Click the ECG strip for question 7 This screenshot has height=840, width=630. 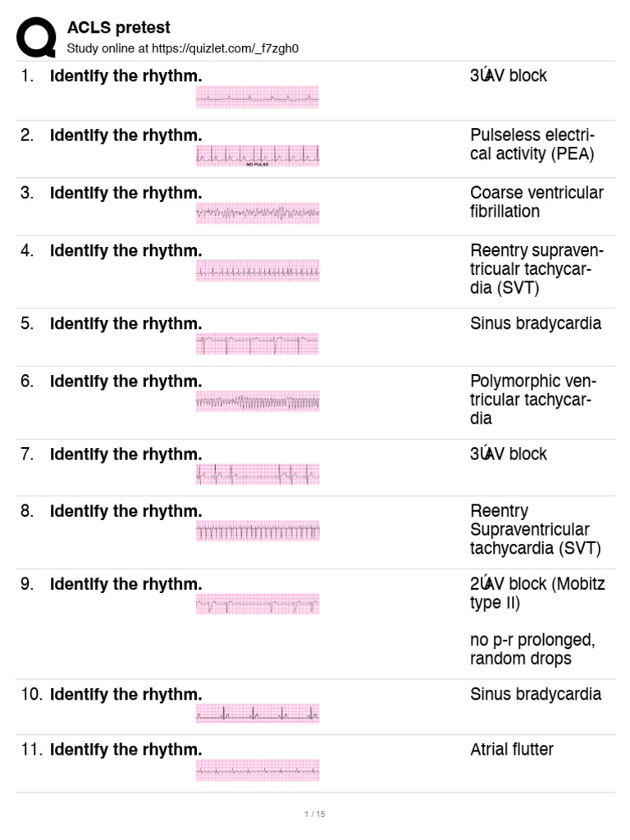point(257,475)
